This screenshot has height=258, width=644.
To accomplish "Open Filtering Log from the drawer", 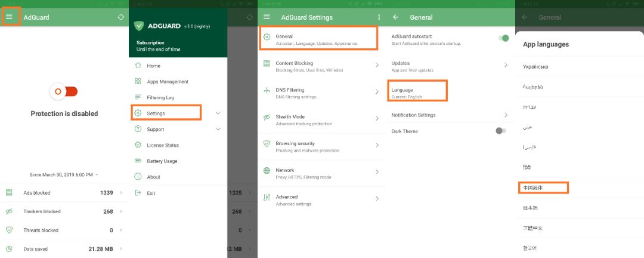I will point(178,97).
